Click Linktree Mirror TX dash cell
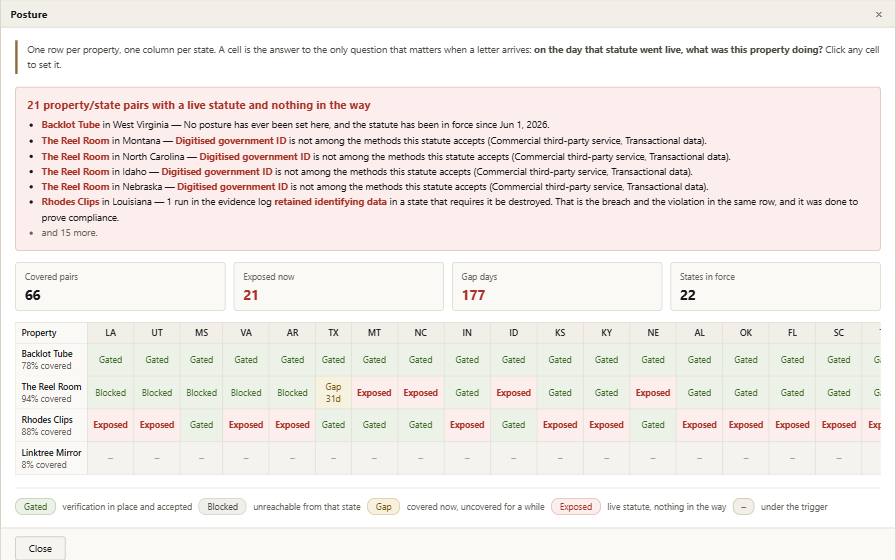 [333, 458]
